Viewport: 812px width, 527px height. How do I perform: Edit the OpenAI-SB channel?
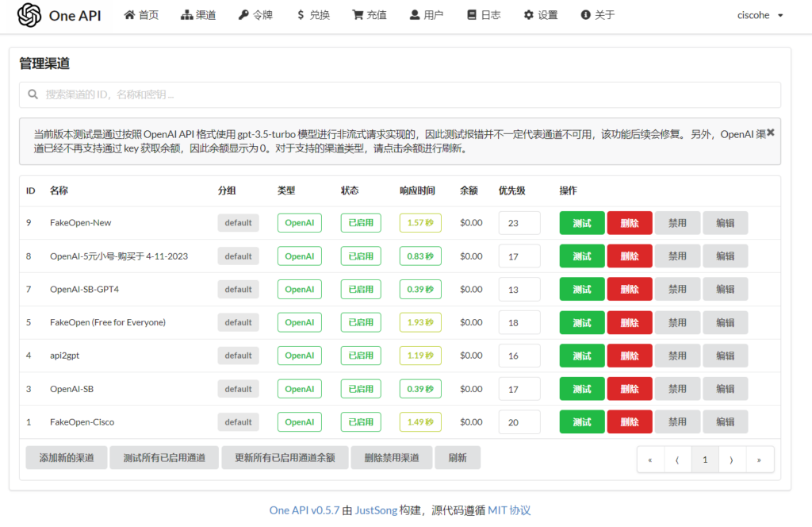tap(725, 389)
